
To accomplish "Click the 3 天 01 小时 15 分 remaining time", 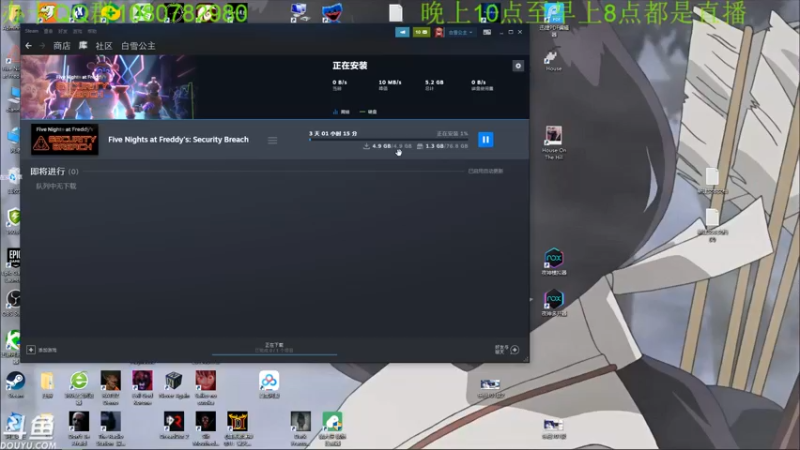I will [333, 134].
